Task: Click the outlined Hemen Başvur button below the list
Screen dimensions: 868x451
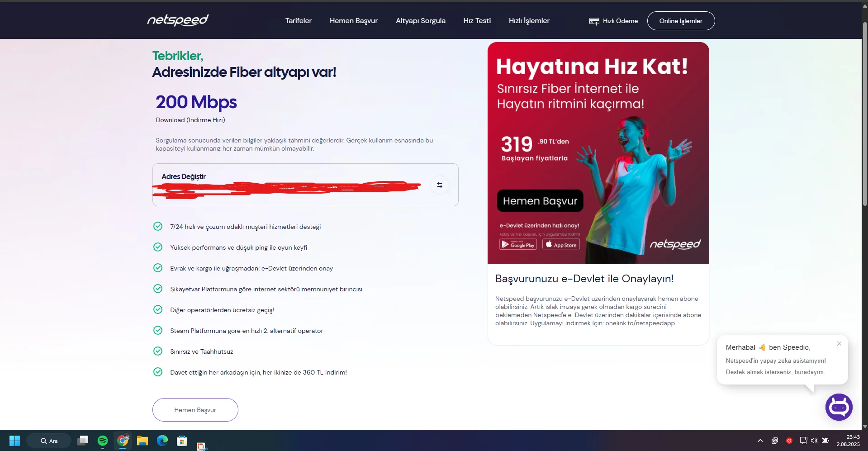Action: (x=195, y=410)
